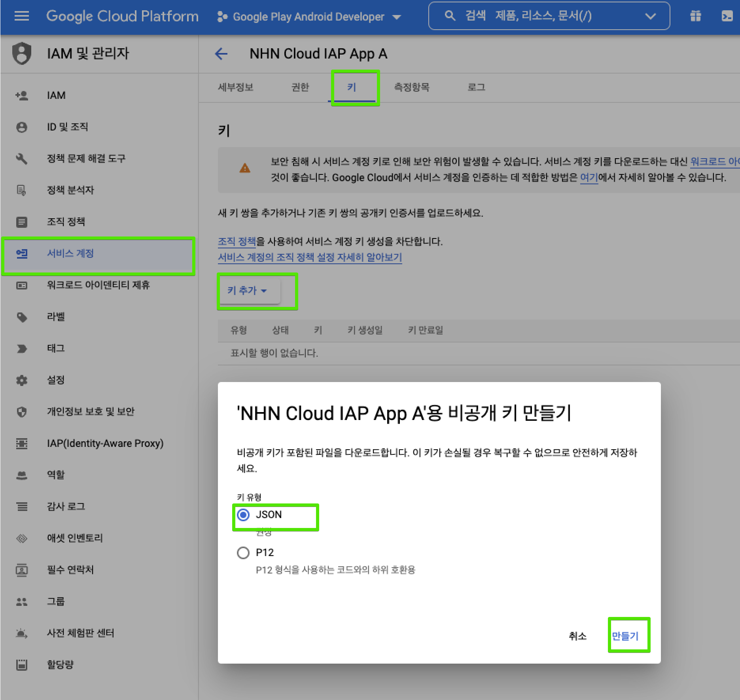Click the IAM shield logo icon
Image resolution: width=740 pixels, height=700 pixels.
22,53
